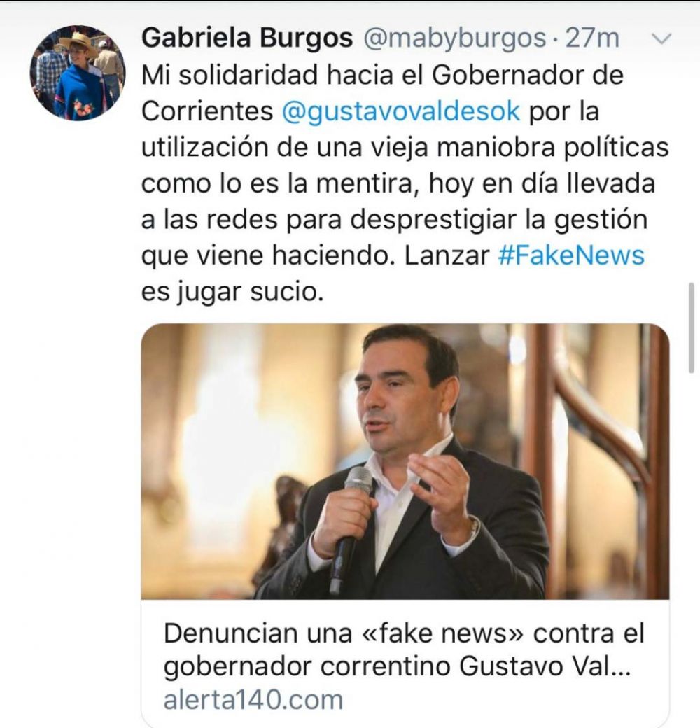Open the @mabyburgos handle
This screenshot has width=700, height=728.
point(454,38)
